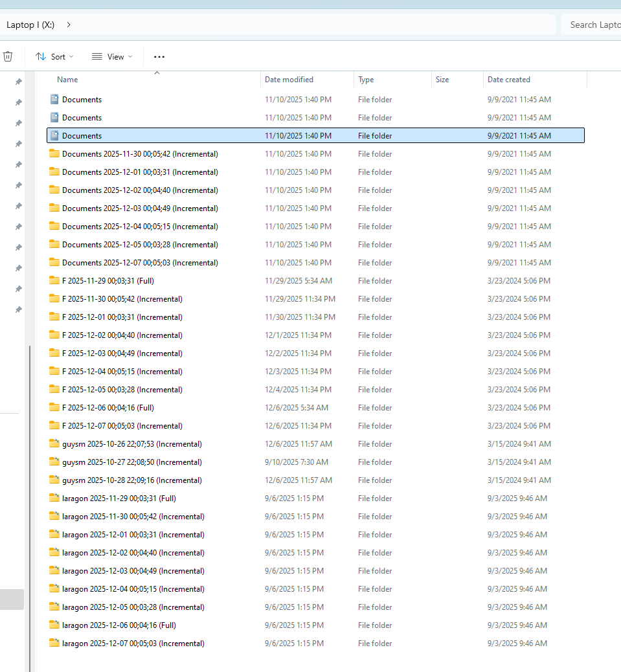This screenshot has width=621, height=672.
Task: Click the Size column header
Action: tap(442, 80)
